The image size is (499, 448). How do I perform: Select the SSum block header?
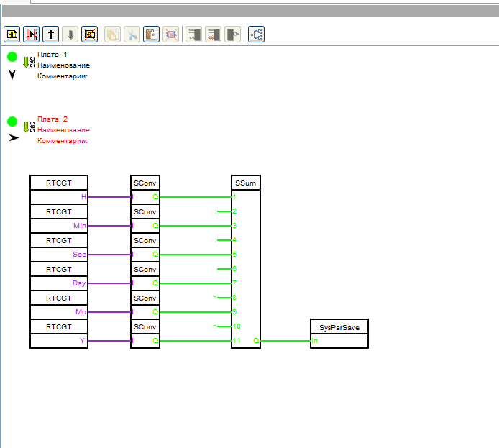pyautogui.click(x=246, y=183)
